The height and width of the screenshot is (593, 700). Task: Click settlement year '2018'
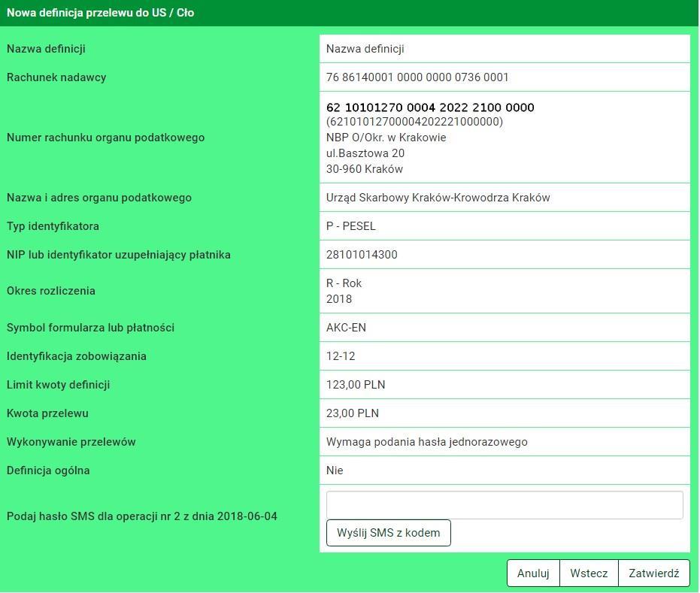pos(339,299)
